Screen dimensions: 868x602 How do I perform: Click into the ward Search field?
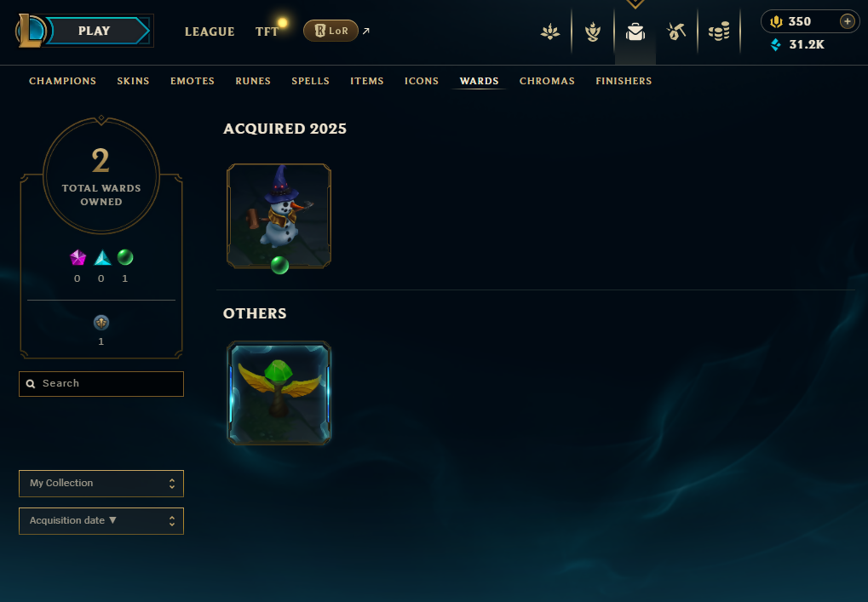point(101,383)
